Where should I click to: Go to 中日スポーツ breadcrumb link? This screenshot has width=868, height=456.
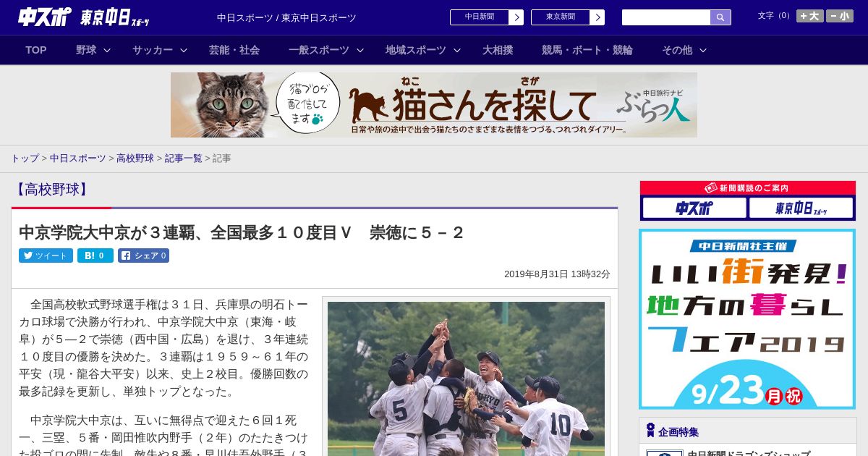click(78, 159)
